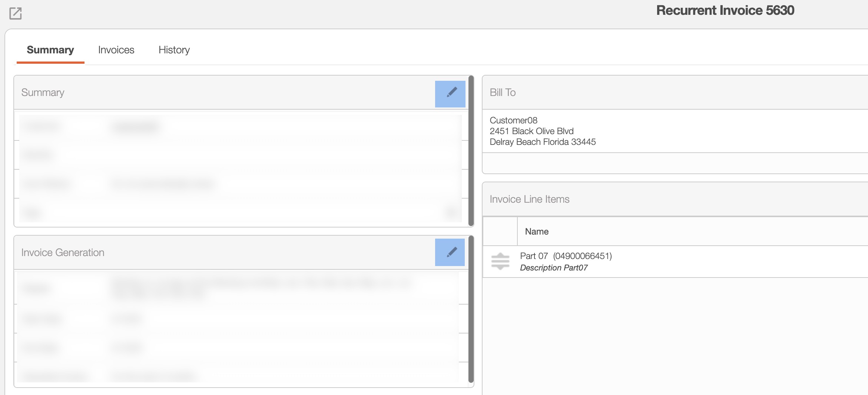The image size is (868, 395).
Task: Select the Part 07 (04900066451) line item
Action: 566,256
